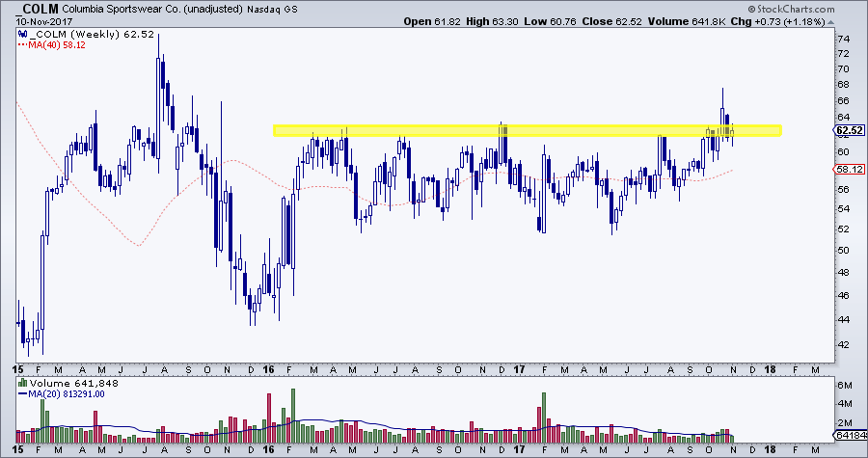Click the 68 price axis label
This screenshot has width=868, height=458.
(x=844, y=85)
